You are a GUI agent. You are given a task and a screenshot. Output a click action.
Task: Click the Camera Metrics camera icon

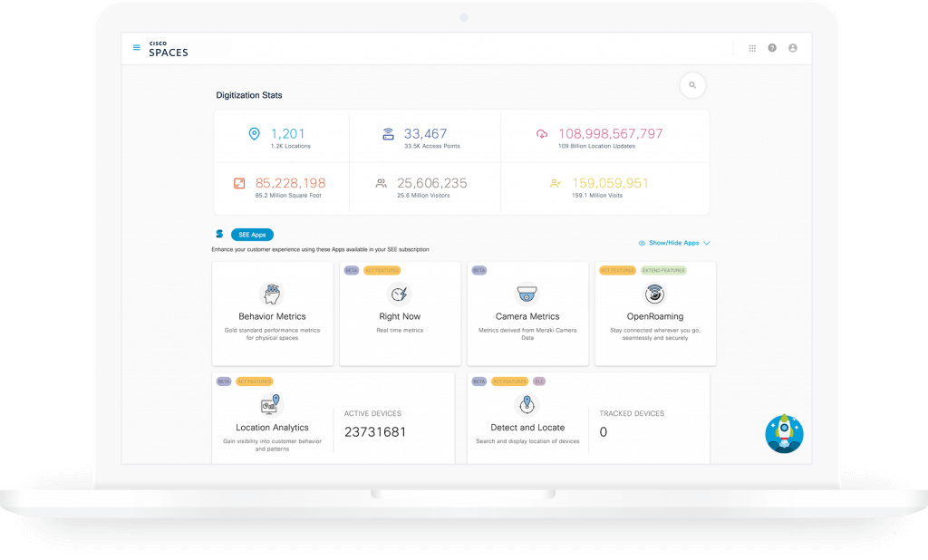527,294
